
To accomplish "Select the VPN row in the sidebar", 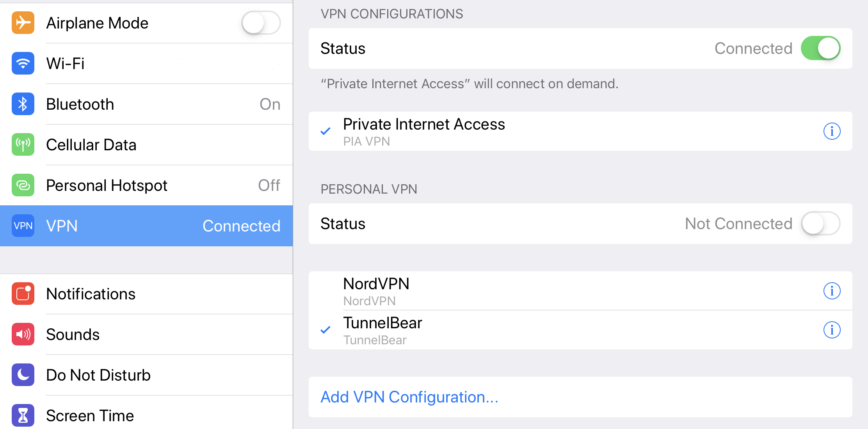I will pos(146,226).
